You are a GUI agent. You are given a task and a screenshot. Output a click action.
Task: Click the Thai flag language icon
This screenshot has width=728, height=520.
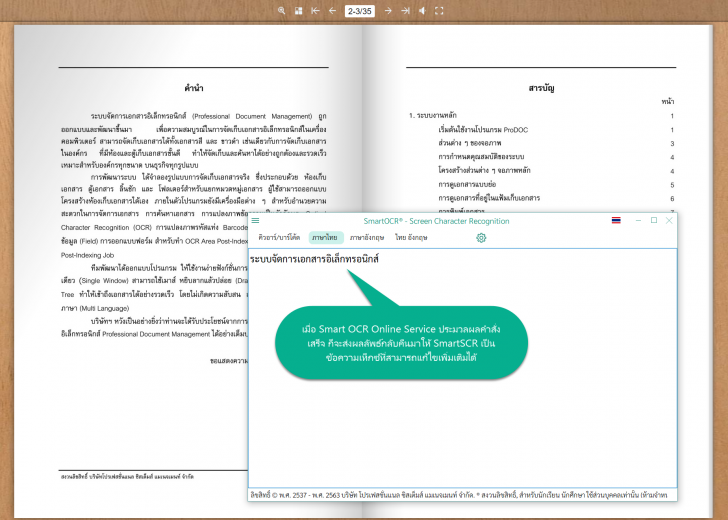[x=616, y=220]
